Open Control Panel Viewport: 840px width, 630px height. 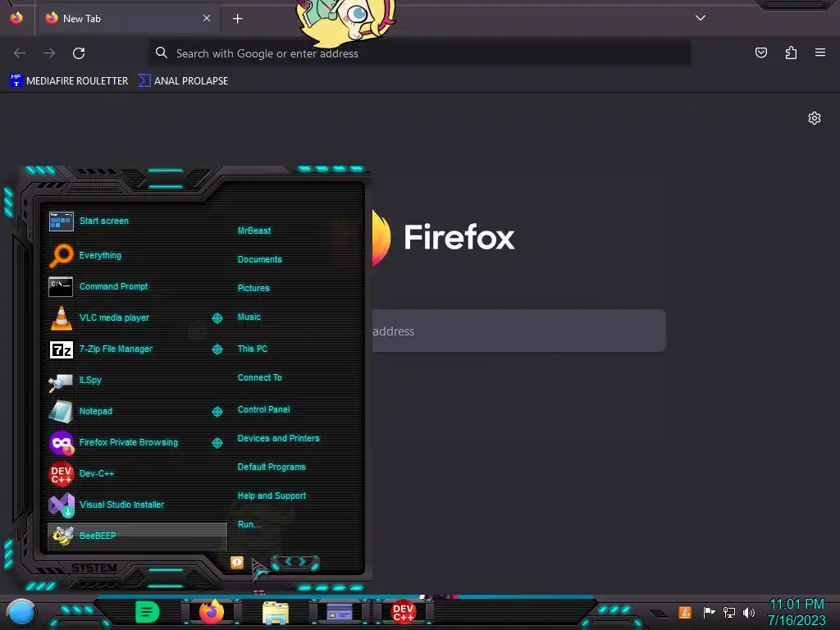coord(264,409)
